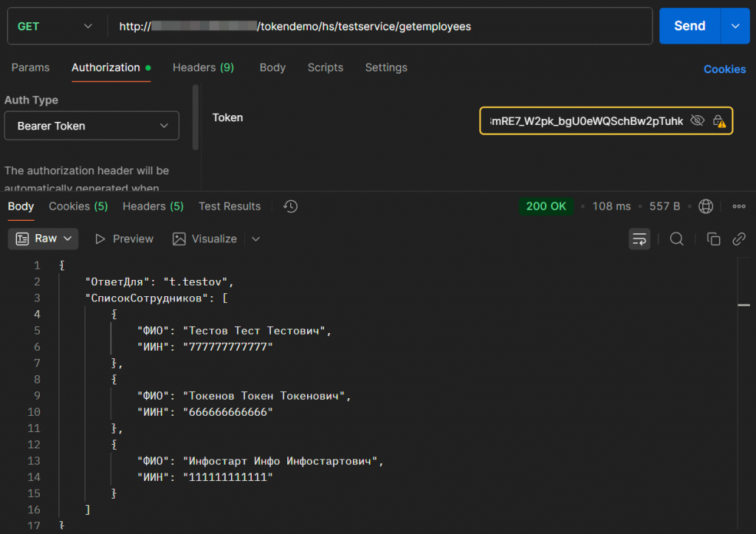This screenshot has width=756, height=534.
Task: Open the Raw format dropdown
Action: coord(46,239)
